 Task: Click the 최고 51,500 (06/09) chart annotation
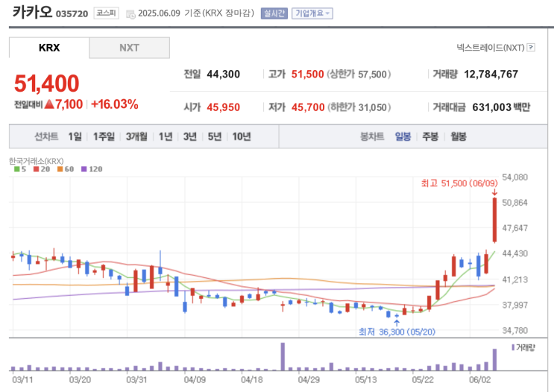point(459,183)
